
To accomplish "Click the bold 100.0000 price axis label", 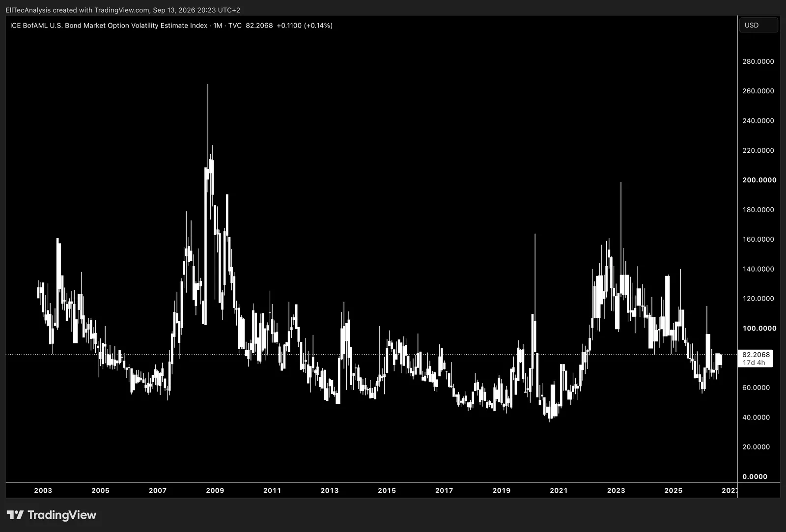I will pyautogui.click(x=759, y=328).
